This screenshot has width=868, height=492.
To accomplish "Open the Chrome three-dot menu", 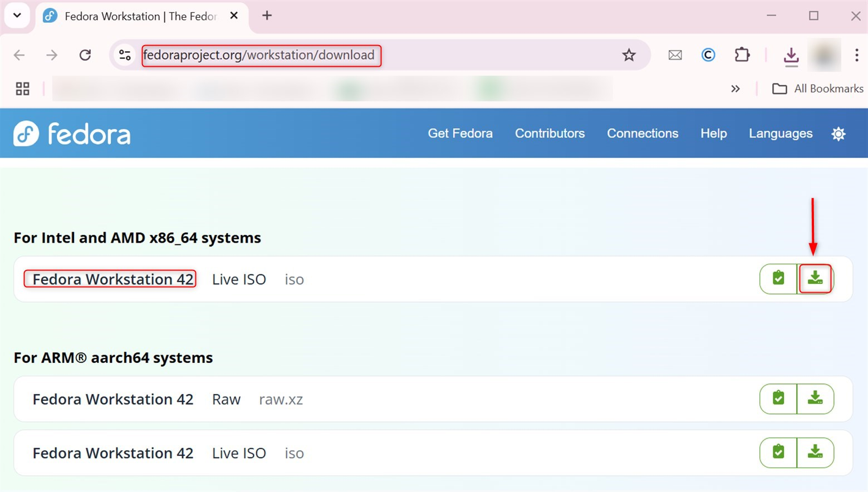I will point(857,55).
